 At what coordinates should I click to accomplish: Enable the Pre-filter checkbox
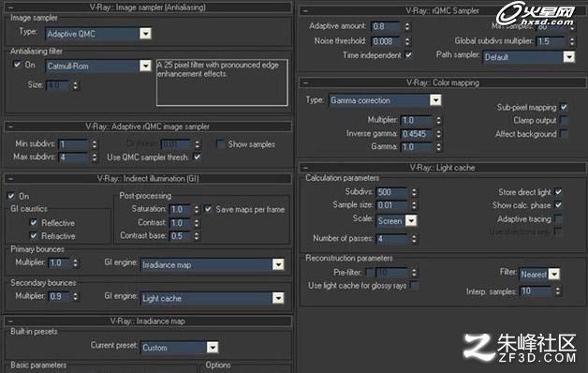click(x=370, y=272)
